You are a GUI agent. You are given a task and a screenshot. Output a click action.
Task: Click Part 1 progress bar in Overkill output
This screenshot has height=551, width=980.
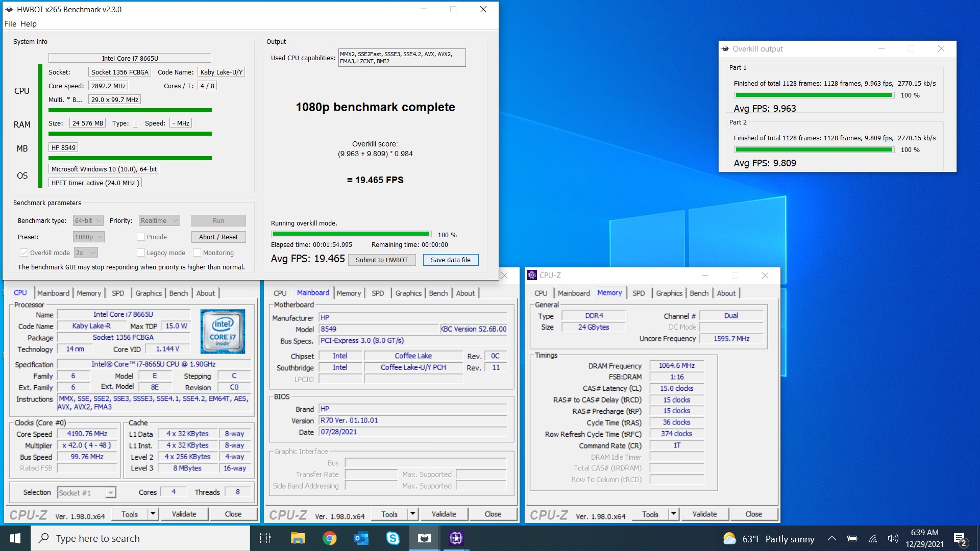pyautogui.click(x=814, y=95)
